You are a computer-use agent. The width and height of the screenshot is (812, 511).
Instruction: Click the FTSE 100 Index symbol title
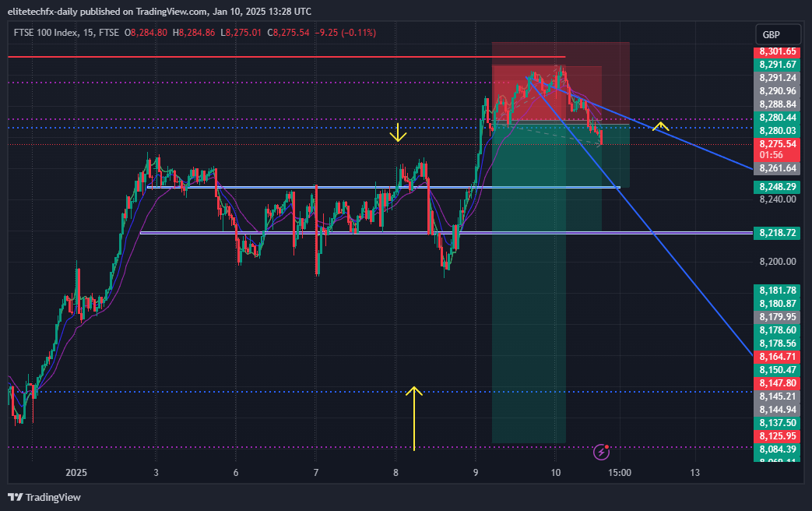pyautogui.click(x=47, y=33)
